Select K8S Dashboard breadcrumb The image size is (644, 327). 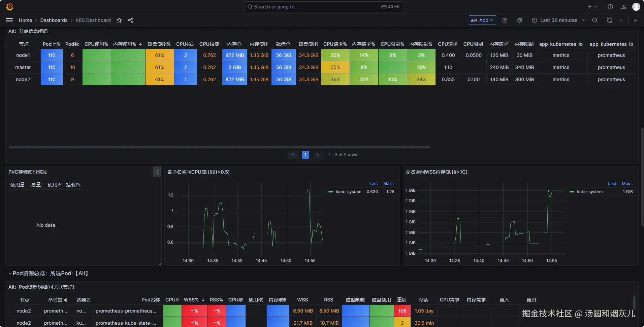(93, 20)
